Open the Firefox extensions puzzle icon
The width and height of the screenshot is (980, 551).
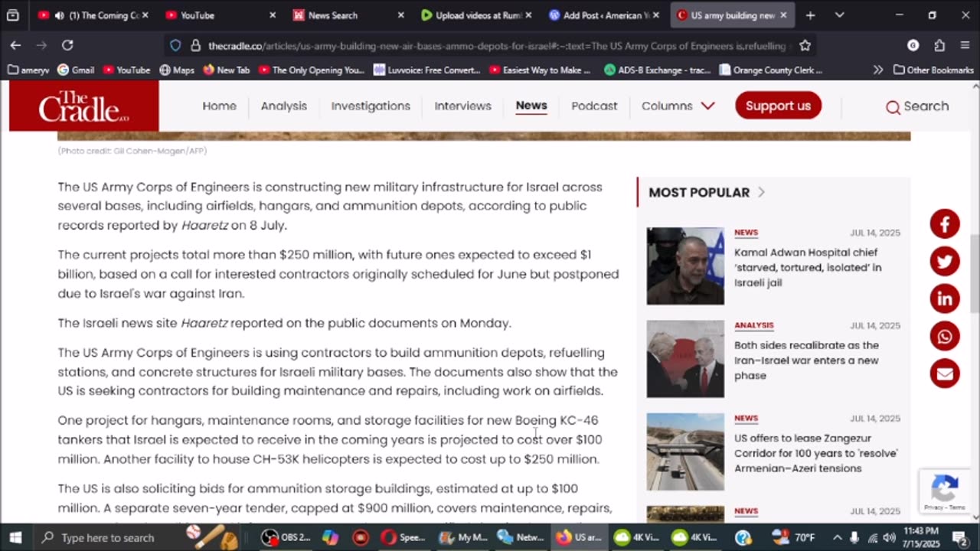[939, 45]
